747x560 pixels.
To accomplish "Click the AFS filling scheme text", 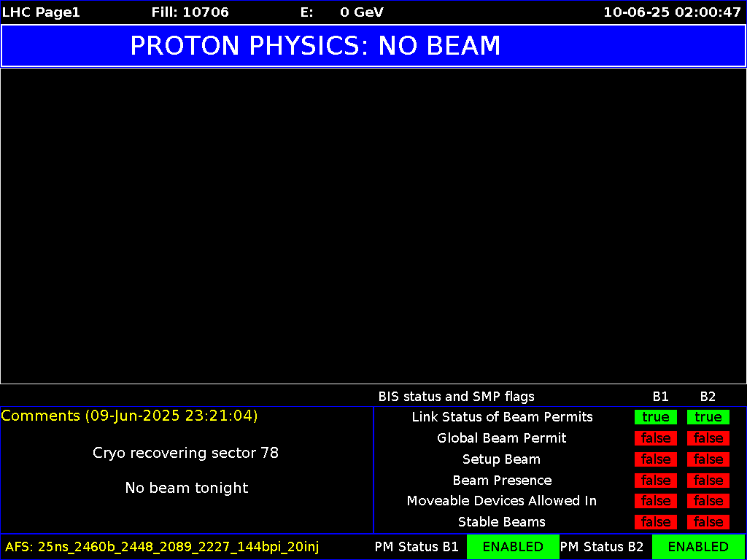I will click(x=162, y=547).
